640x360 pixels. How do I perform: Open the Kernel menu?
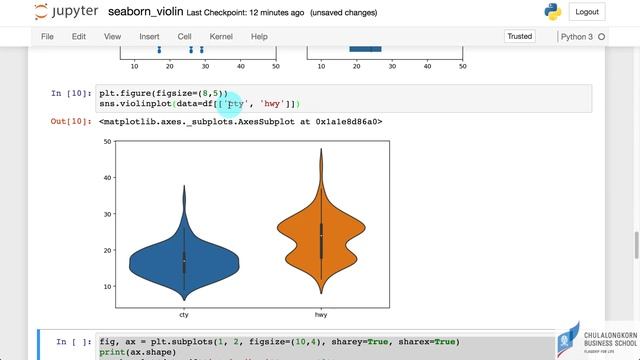pyautogui.click(x=221, y=37)
